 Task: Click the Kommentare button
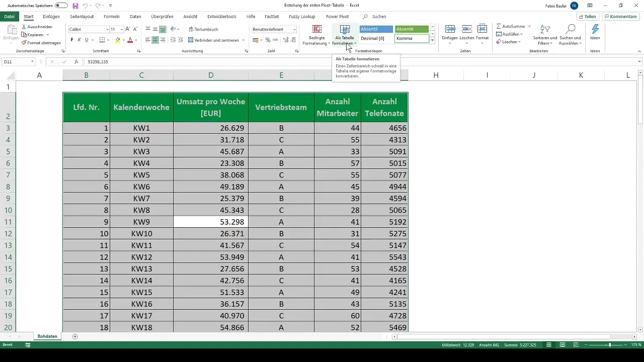(620, 17)
